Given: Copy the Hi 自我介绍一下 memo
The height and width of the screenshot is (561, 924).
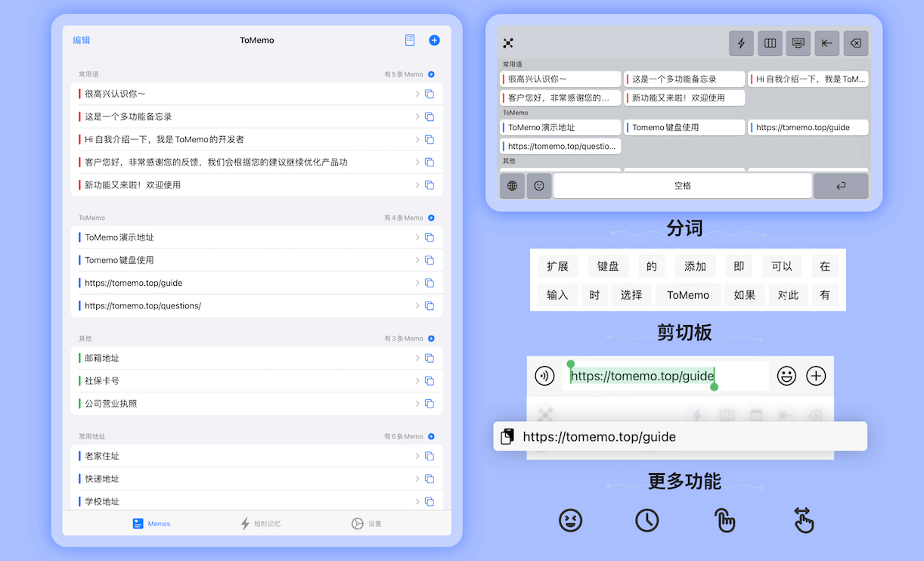Looking at the screenshot, I should click(429, 139).
